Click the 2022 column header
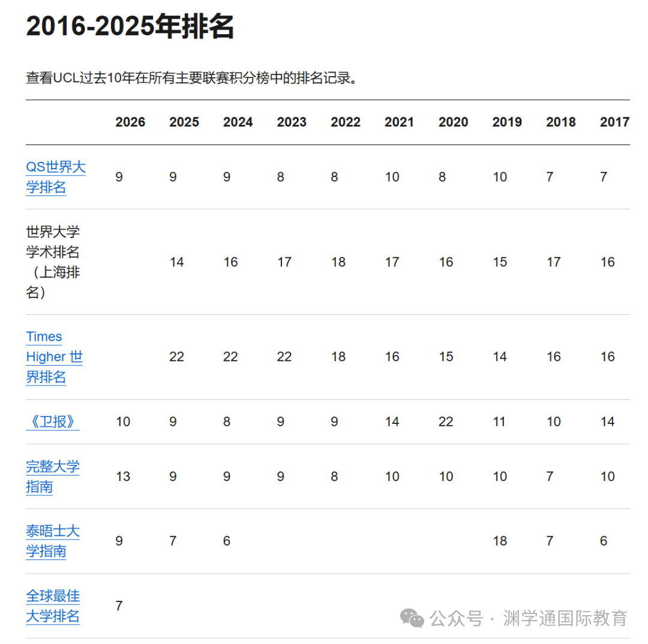Viewport: 648px width, 644px height. click(346, 122)
